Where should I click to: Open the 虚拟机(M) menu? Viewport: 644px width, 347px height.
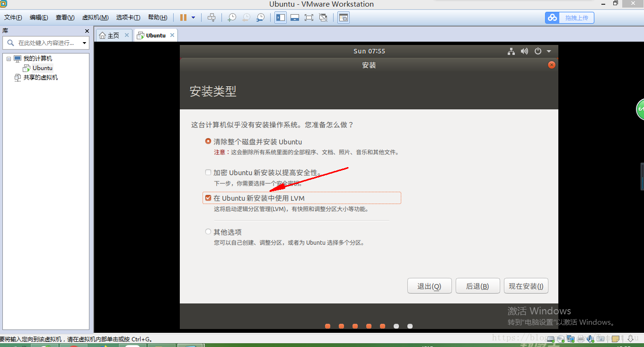[95, 18]
